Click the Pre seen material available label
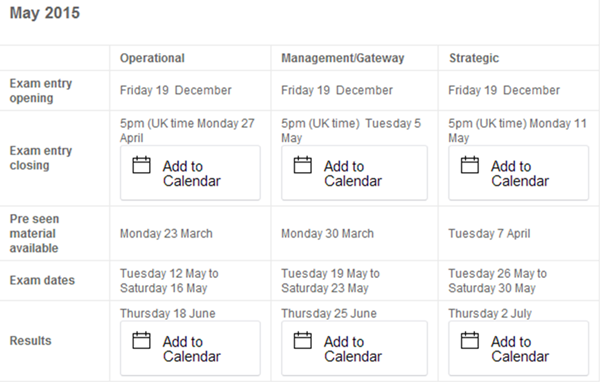Viewport: 600px width, 382px height. click(x=34, y=233)
